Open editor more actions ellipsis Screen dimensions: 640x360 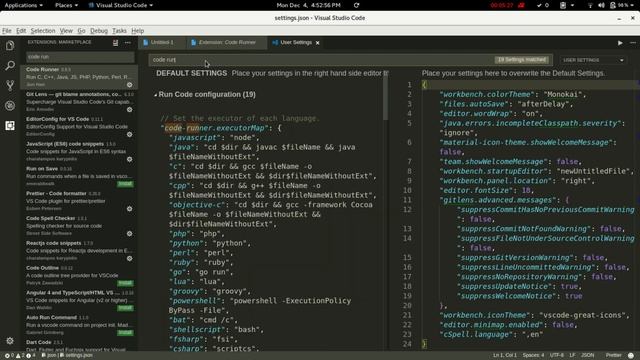tap(633, 43)
